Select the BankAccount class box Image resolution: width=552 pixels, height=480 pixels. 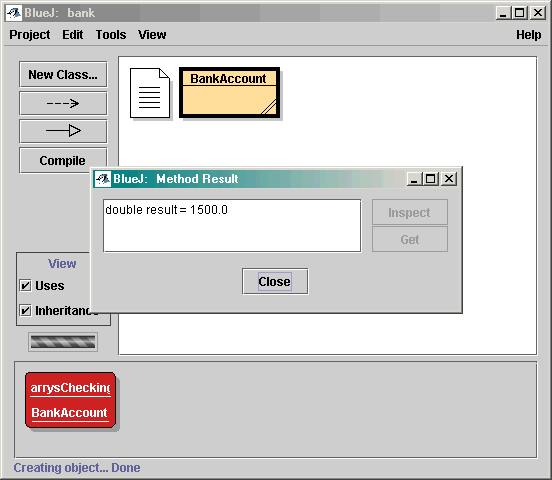(x=230, y=93)
